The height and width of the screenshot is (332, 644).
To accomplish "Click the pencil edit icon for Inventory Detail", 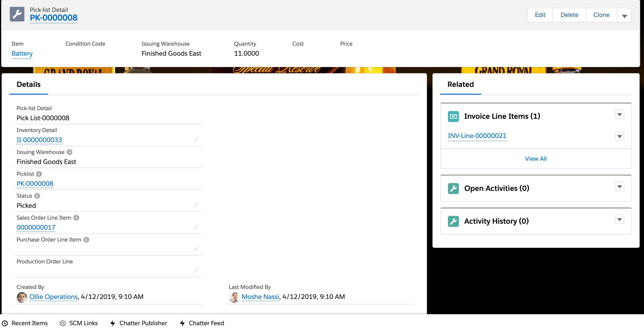I will 196,140.
